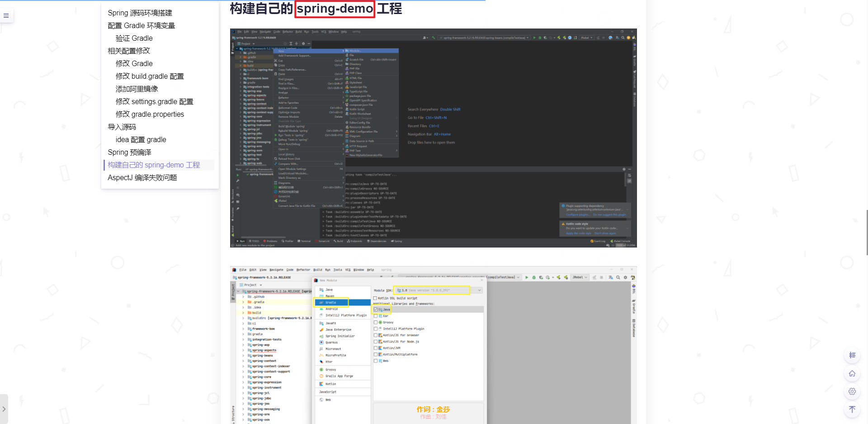This screenshot has height=424, width=868.
Task: Jump to '修改 build.gradle 配置' section
Action: click(150, 76)
